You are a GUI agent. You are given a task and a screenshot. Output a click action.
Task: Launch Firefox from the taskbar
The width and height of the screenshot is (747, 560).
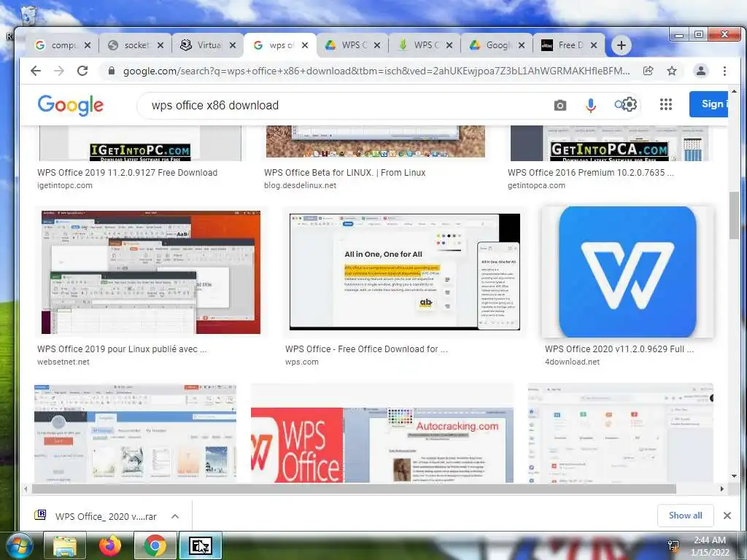(110, 545)
